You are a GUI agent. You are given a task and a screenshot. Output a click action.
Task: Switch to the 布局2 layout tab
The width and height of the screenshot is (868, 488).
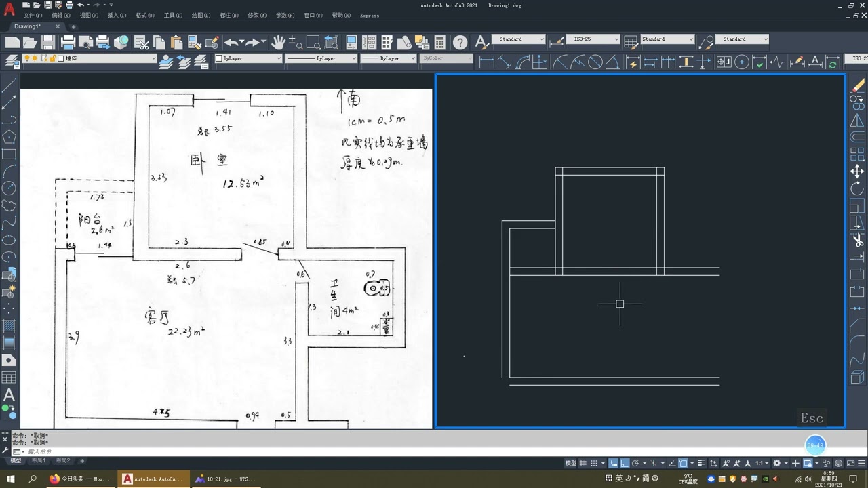click(x=63, y=460)
